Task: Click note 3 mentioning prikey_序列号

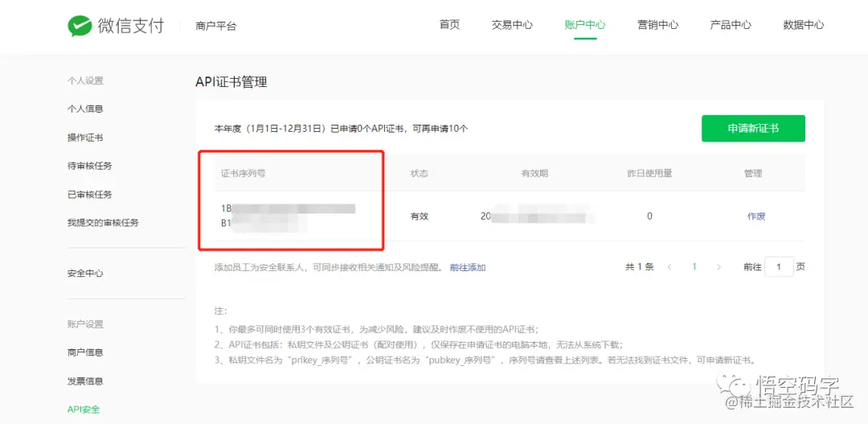Action: pos(485,359)
